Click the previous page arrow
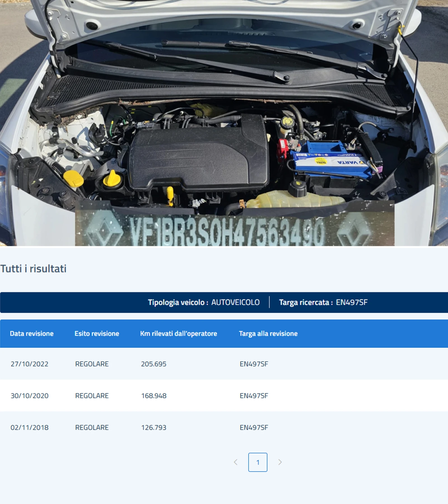The width and height of the screenshot is (448, 504). point(235,462)
